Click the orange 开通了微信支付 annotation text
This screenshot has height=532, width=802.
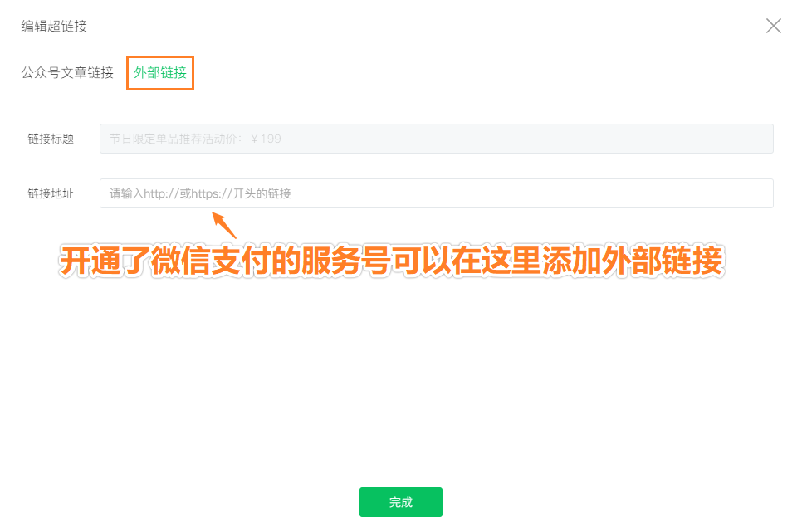click(391, 261)
